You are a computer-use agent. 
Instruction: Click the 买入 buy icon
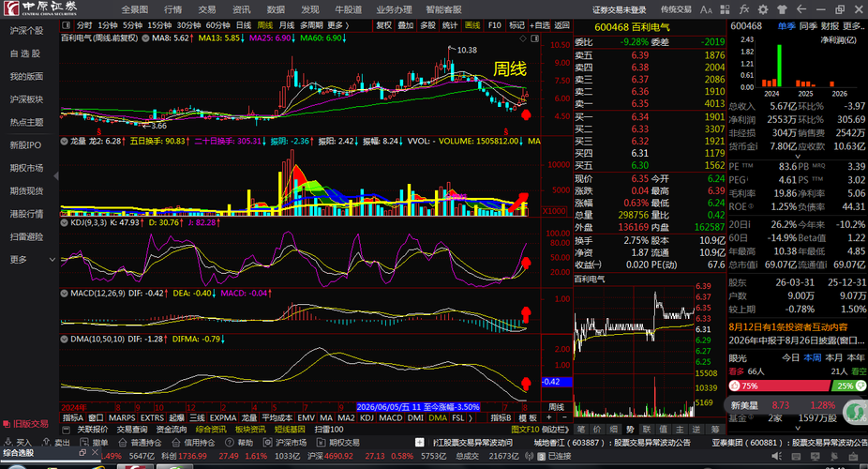(x=8, y=443)
